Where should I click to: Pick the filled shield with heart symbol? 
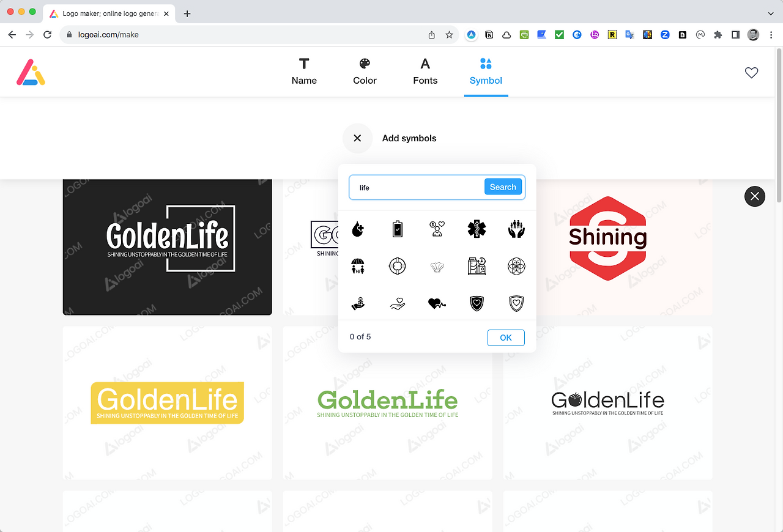tap(477, 303)
